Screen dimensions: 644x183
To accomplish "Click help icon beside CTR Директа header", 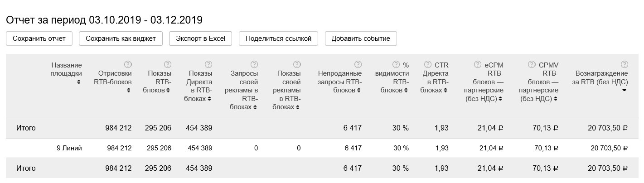I will (x=428, y=64).
